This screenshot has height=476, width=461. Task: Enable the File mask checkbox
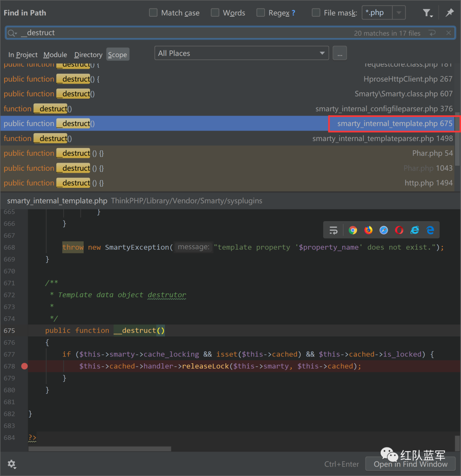(x=316, y=13)
